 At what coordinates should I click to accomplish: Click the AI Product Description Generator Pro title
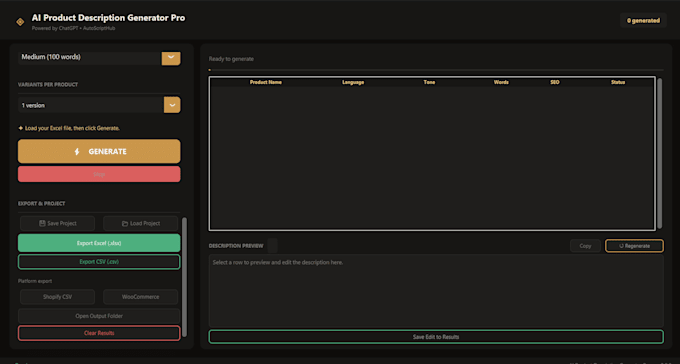108,18
